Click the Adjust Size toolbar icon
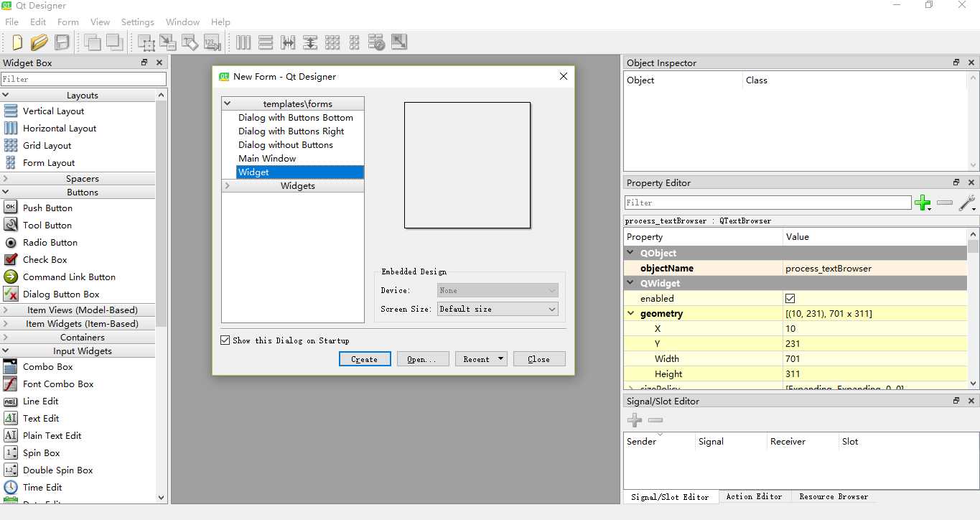 399,42
